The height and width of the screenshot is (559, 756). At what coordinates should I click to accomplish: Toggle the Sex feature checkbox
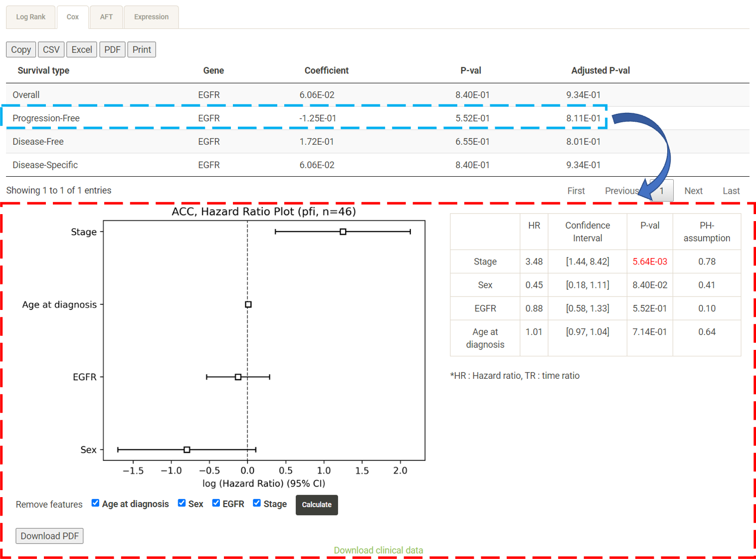point(182,503)
